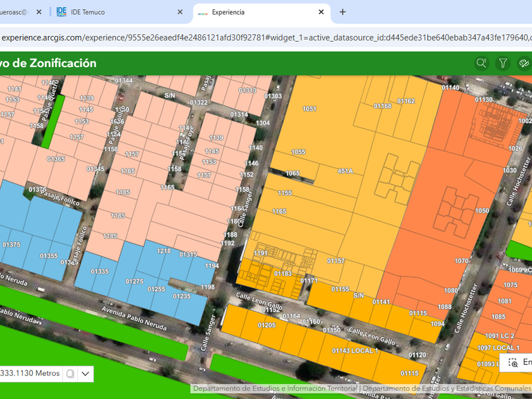Screen dimensions: 532x399
Task: Open the filter funnel tool
Action: click(503, 63)
